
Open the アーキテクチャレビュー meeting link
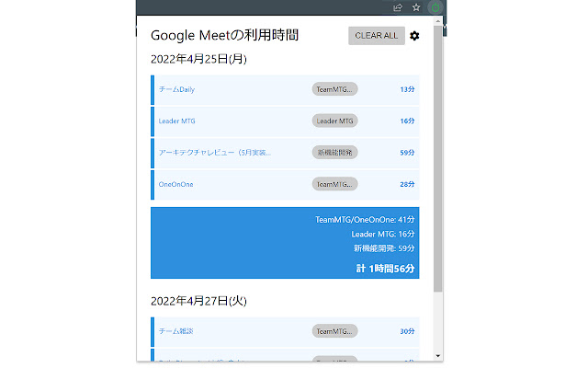click(214, 153)
